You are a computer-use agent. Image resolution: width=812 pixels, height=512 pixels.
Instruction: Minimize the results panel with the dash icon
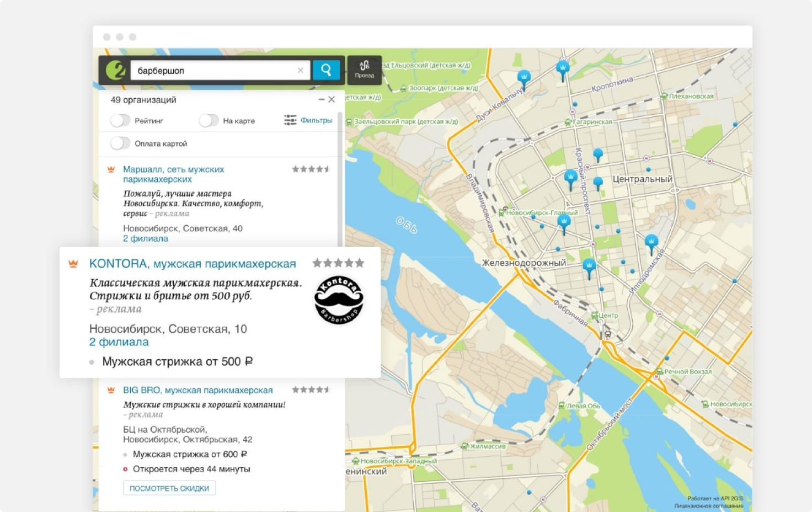point(322,99)
